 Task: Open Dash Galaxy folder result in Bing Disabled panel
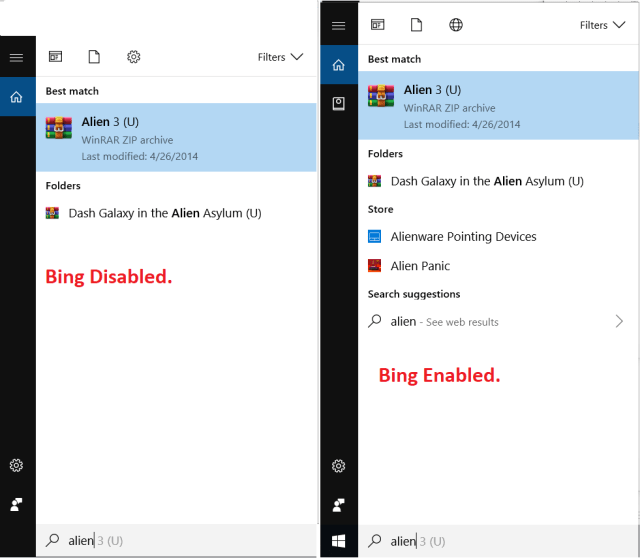pos(176,213)
